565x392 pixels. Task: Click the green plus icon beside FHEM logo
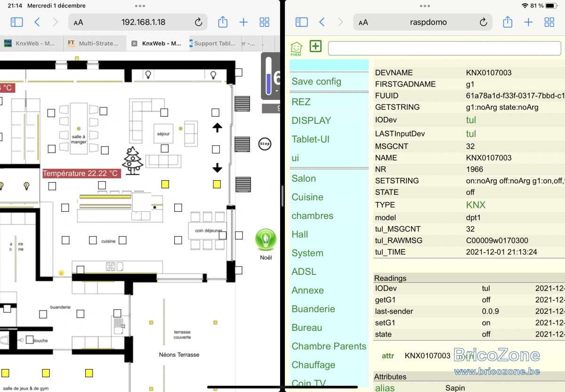click(x=315, y=46)
